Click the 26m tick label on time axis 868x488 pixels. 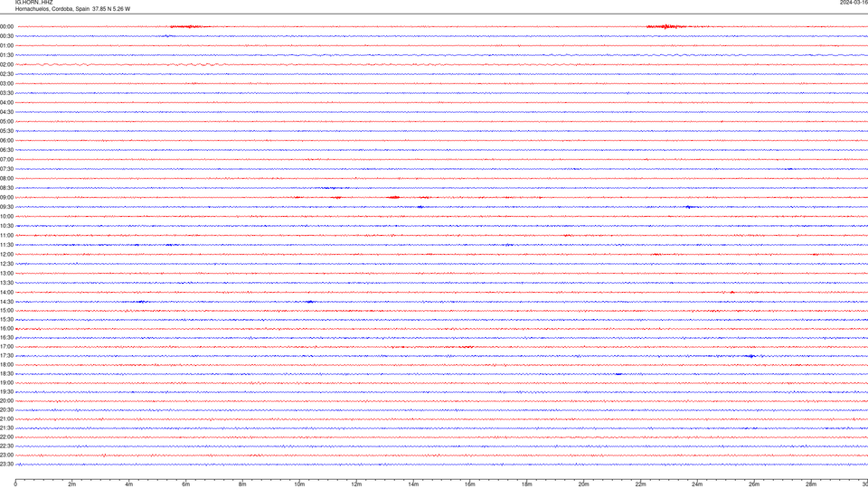coord(754,484)
